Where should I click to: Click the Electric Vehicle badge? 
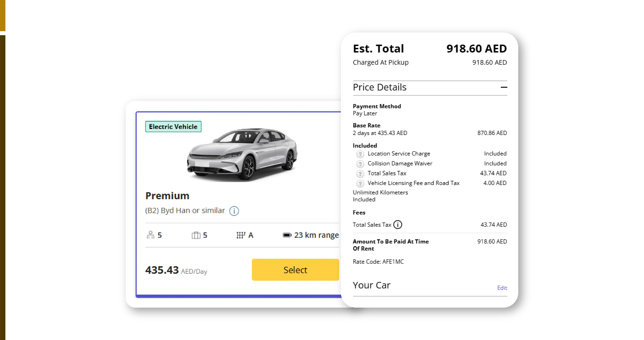(x=173, y=127)
